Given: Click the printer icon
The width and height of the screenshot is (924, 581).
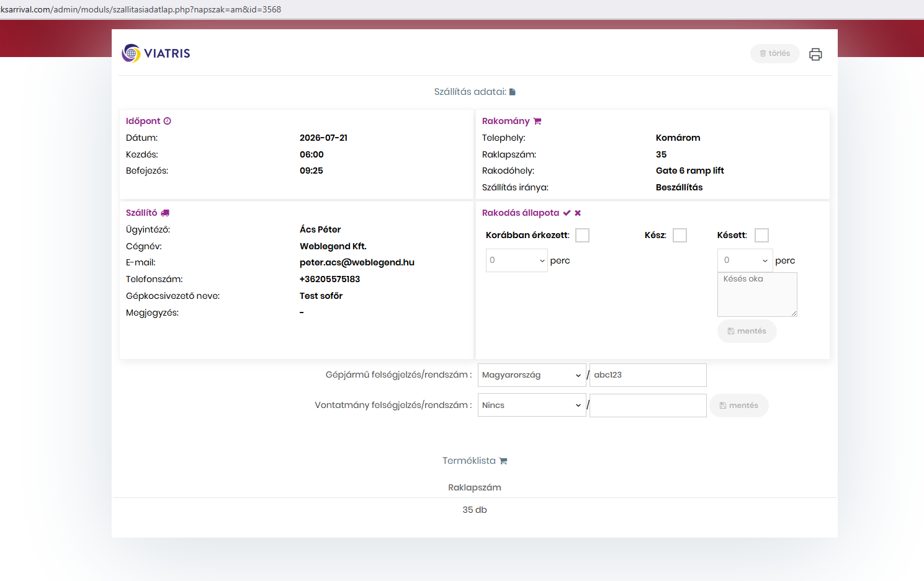Looking at the screenshot, I should [x=815, y=54].
